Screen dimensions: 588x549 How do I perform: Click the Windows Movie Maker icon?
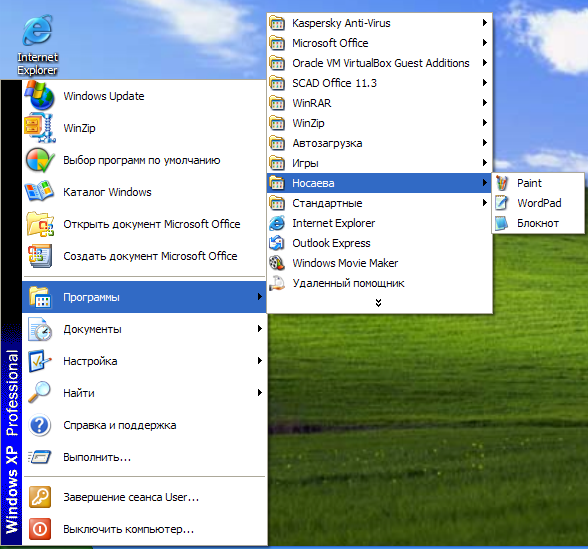pyautogui.click(x=277, y=263)
